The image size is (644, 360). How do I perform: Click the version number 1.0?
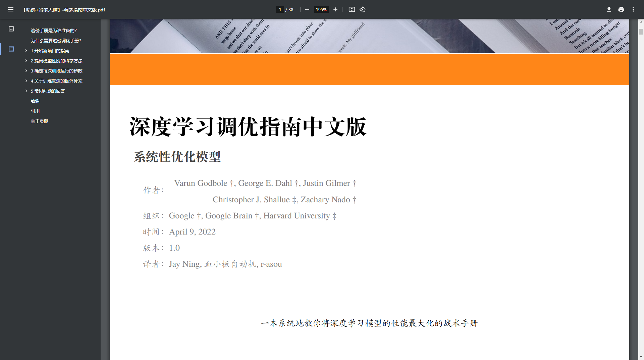coord(174,248)
